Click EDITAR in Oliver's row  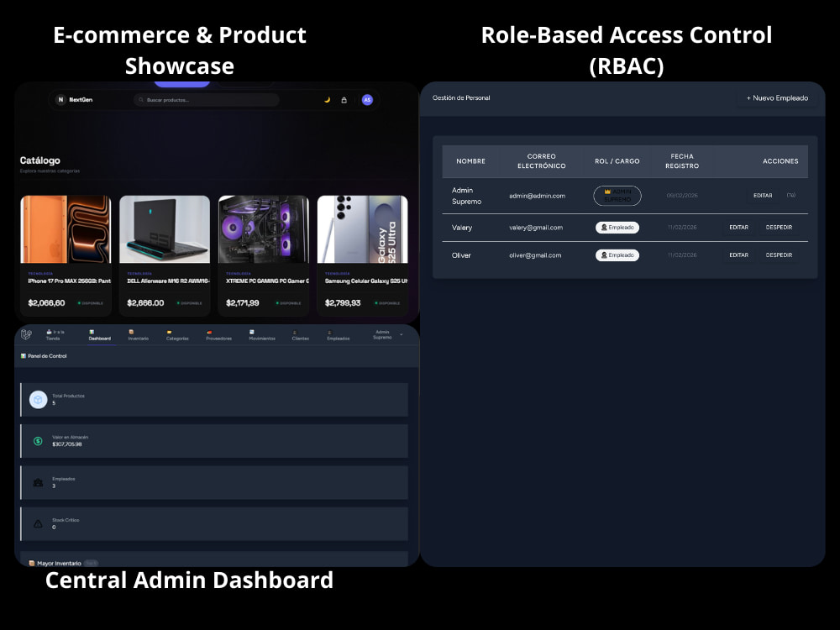click(738, 255)
